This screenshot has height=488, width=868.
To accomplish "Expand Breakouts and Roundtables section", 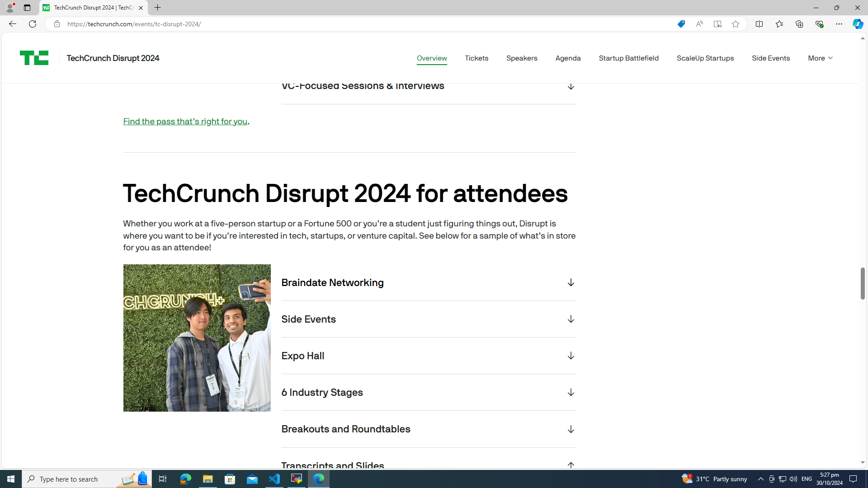I will pos(429,429).
